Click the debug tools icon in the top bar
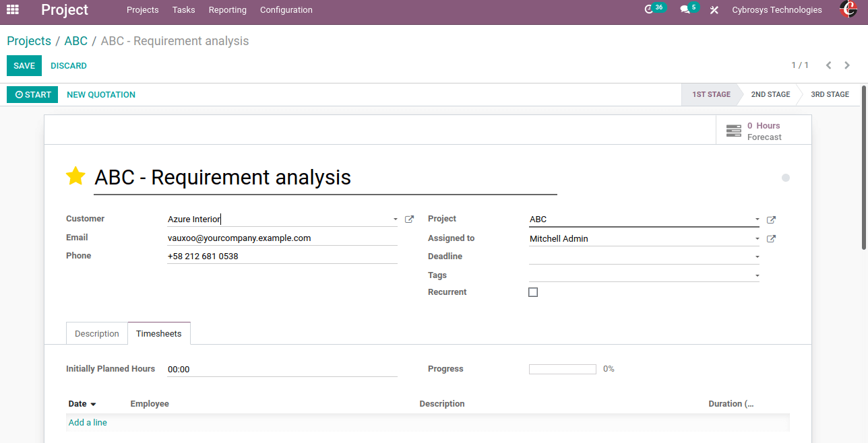The width and height of the screenshot is (868, 443). tap(714, 10)
